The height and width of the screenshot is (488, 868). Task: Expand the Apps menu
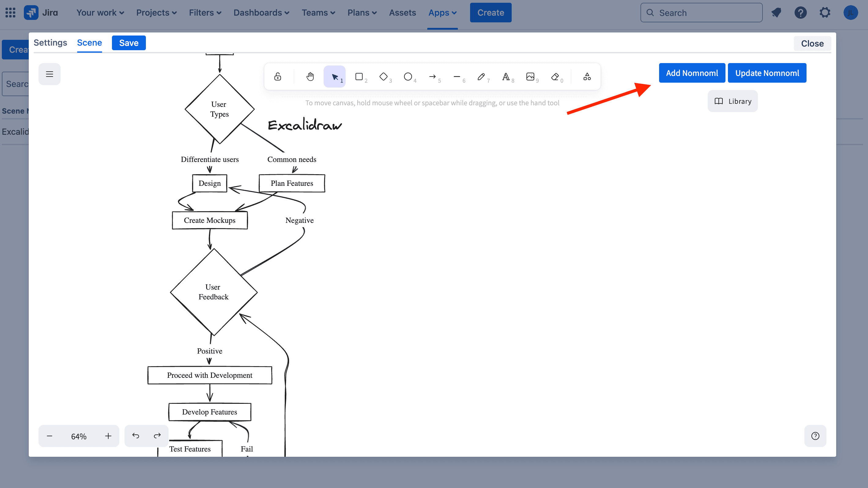click(x=443, y=13)
